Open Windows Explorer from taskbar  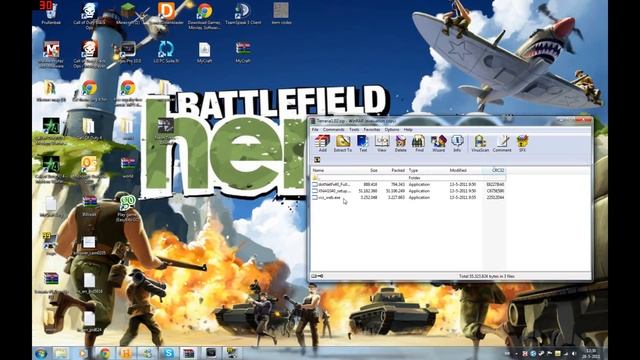click(61, 353)
